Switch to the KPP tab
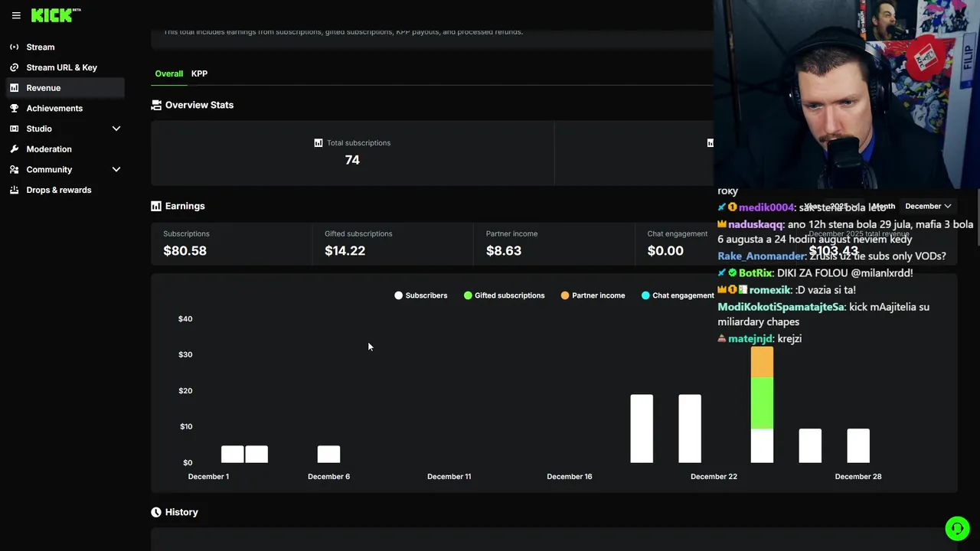Viewport: 980px width, 551px height. tap(199, 73)
